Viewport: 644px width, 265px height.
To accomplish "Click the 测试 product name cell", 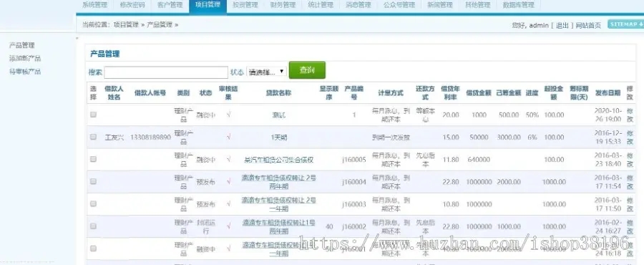I will (279, 115).
